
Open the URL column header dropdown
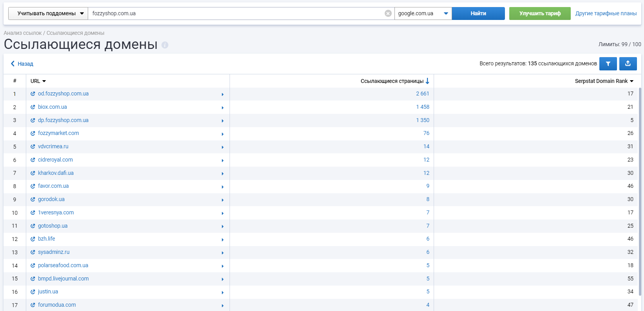pyautogui.click(x=44, y=81)
